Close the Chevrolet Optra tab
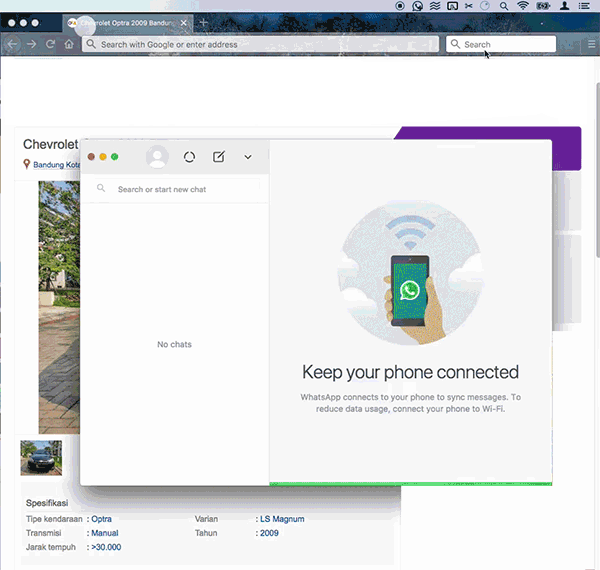The width and height of the screenshot is (600, 570). tap(184, 23)
